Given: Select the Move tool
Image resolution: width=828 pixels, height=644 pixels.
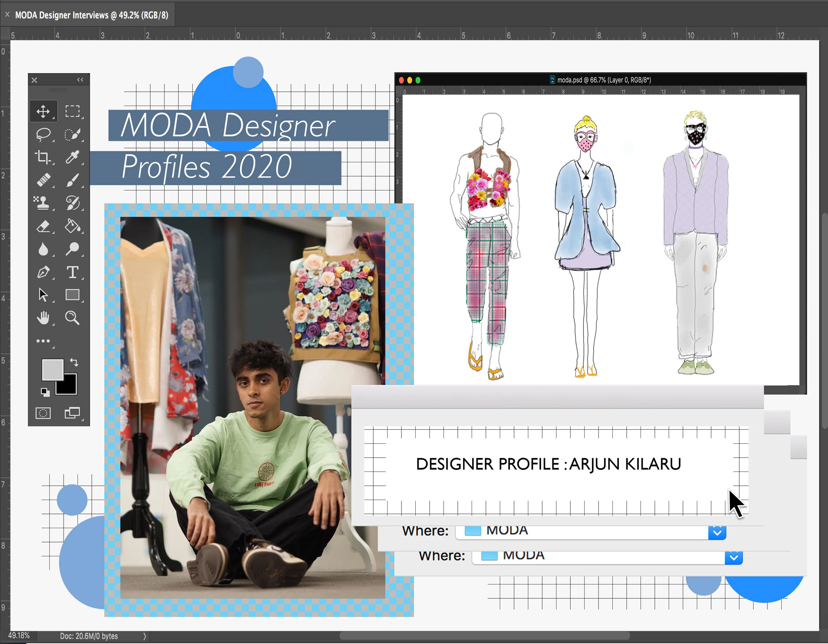Looking at the screenshot, I should click(x=43, y=111).
